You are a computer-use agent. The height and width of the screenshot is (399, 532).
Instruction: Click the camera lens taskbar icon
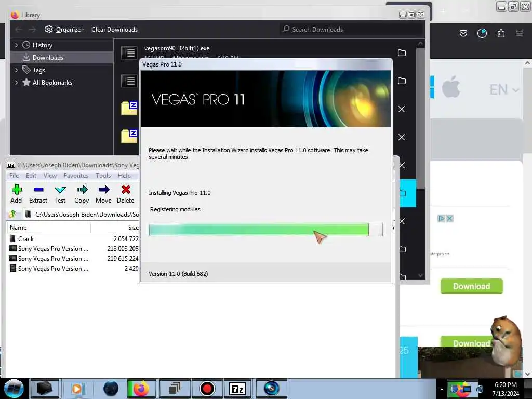[271, 389]
